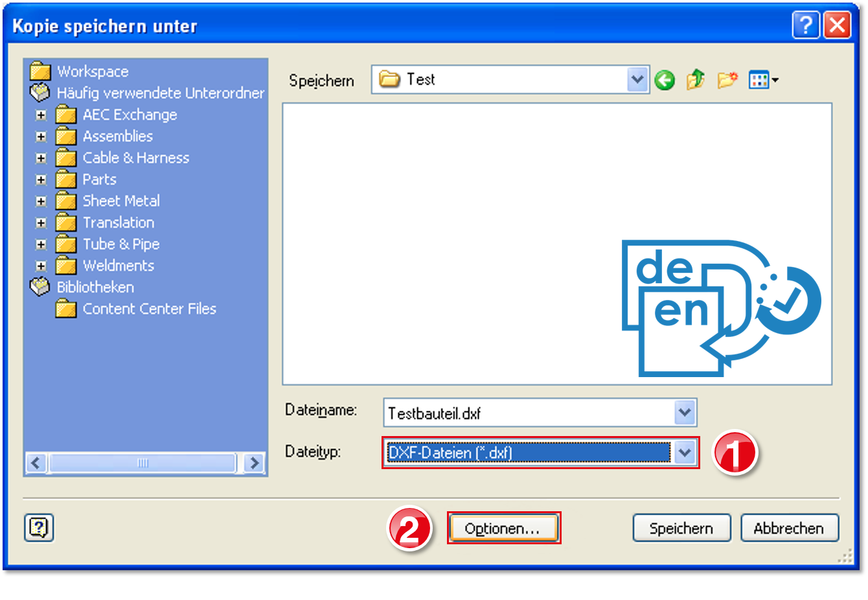Go up one folder level
Screen dimensions: 868x600
click(696, 80)
